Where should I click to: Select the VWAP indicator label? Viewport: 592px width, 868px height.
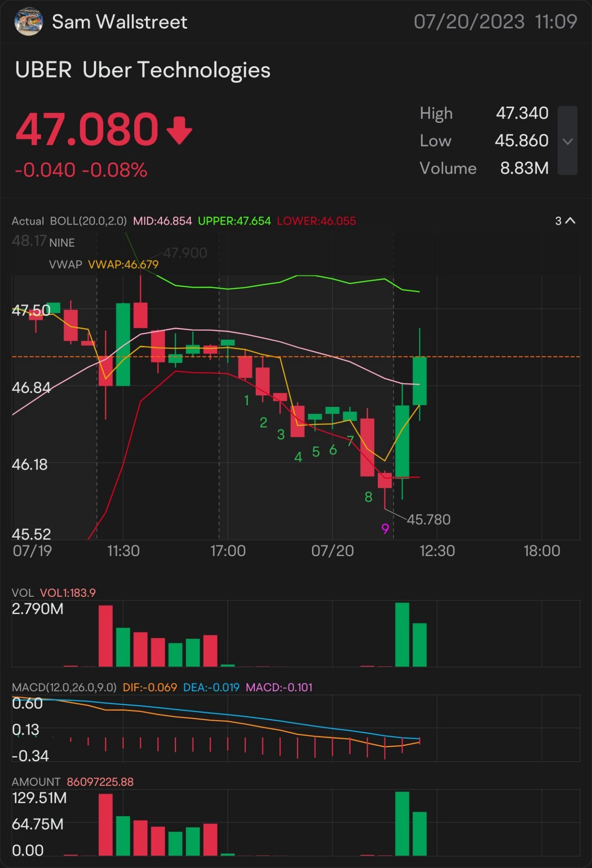(x=65, y=264)
